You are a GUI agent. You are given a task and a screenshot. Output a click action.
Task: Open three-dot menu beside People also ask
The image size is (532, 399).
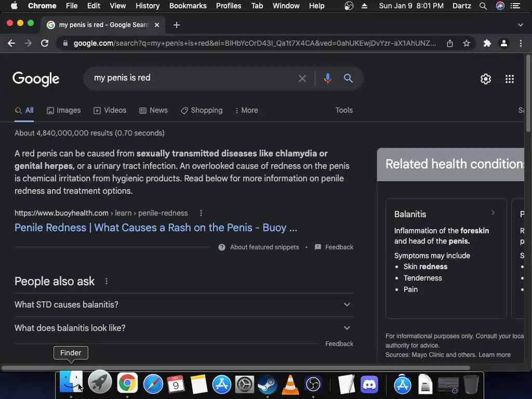point(107,281)
